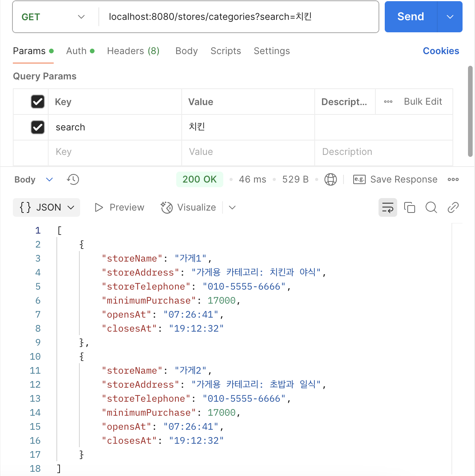
Task: Click the 치킨 value cell
Action: pos(248,127)
